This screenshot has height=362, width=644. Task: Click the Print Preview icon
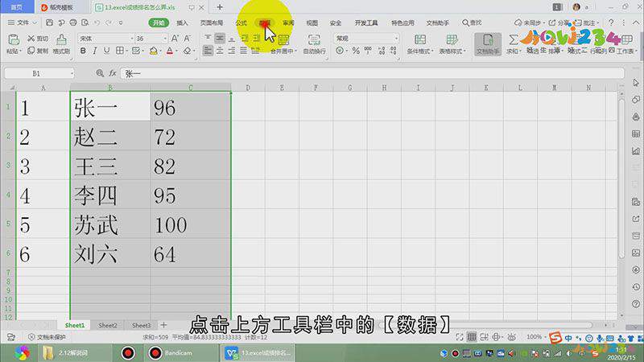point(85,23)
